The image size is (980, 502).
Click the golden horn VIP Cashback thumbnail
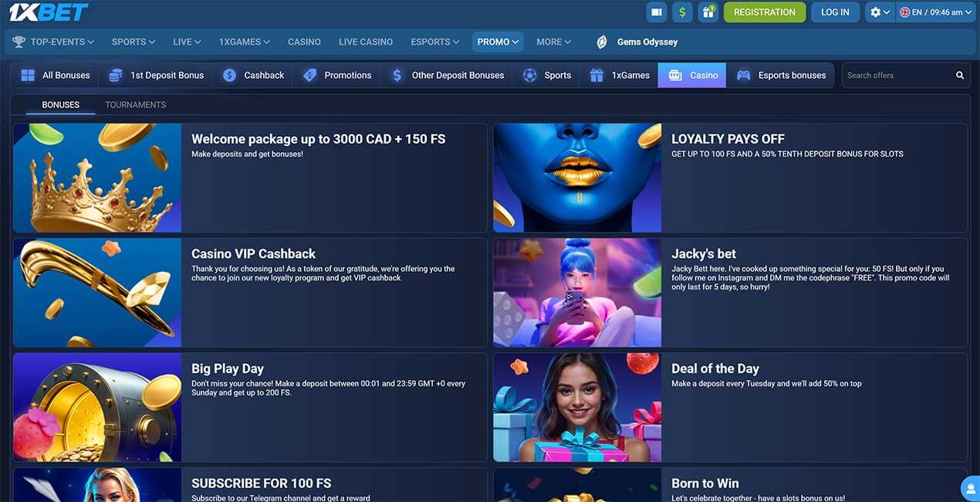click(97, 293)
